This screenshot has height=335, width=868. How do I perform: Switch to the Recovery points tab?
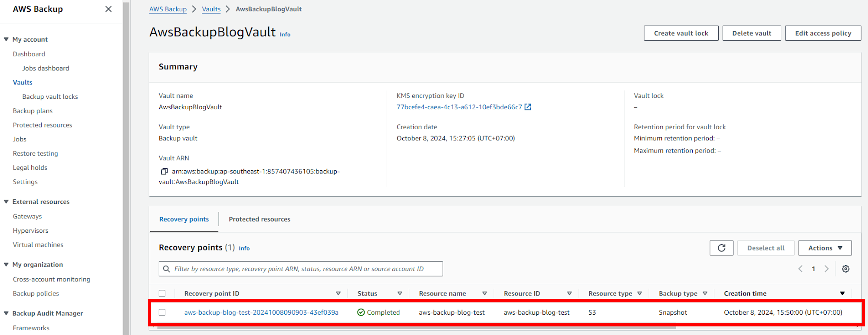pos(184,219)
